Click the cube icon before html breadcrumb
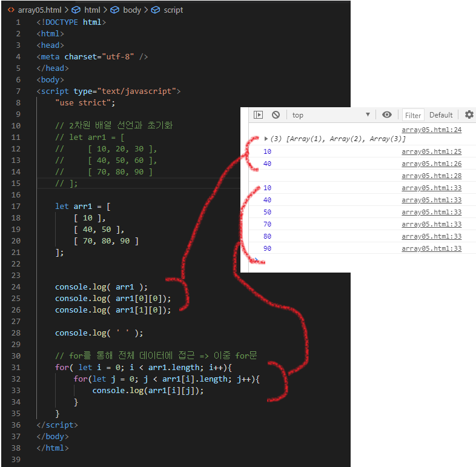476x467 pixels. (x=76, y=10)
